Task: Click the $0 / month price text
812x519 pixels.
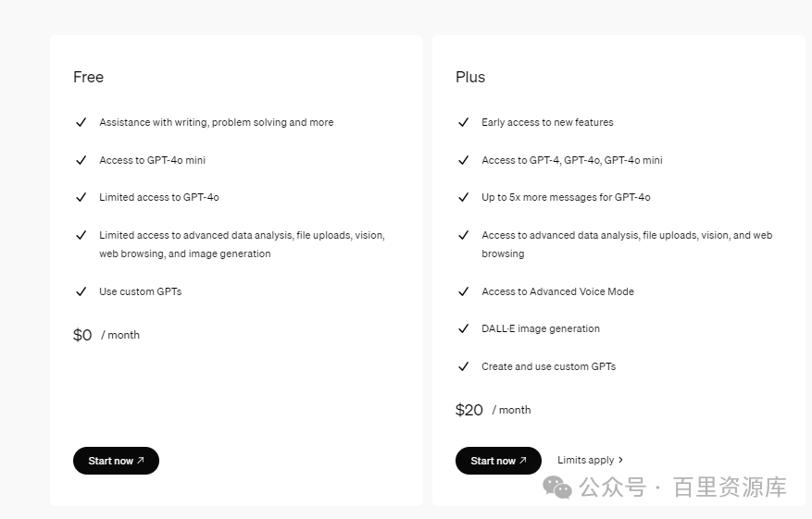Action: point(106,335)
